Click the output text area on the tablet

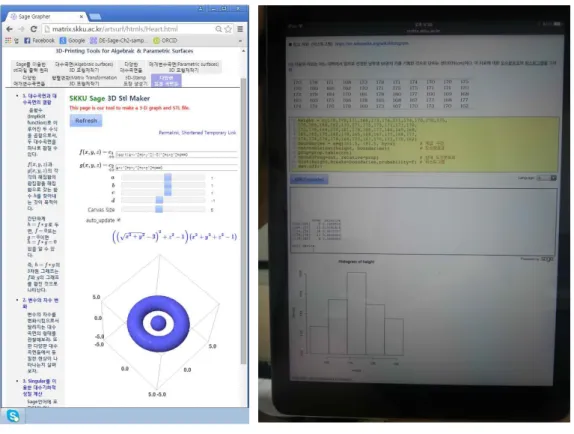click(x=424, y=220)
